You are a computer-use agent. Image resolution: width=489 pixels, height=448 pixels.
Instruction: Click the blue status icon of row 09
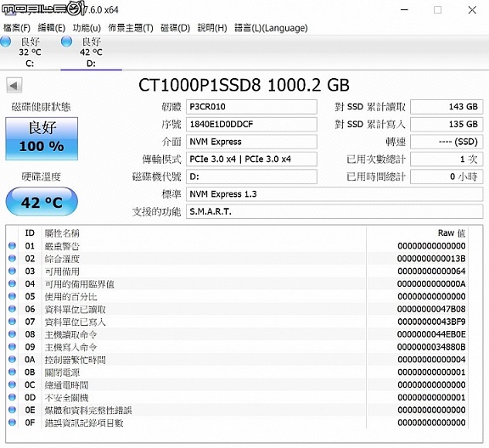click(12, 347)
